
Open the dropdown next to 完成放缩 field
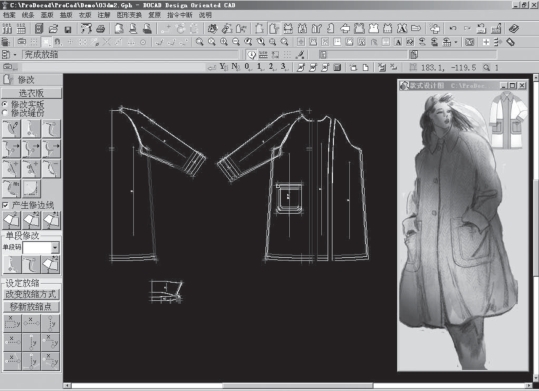(x=15, y=55)
